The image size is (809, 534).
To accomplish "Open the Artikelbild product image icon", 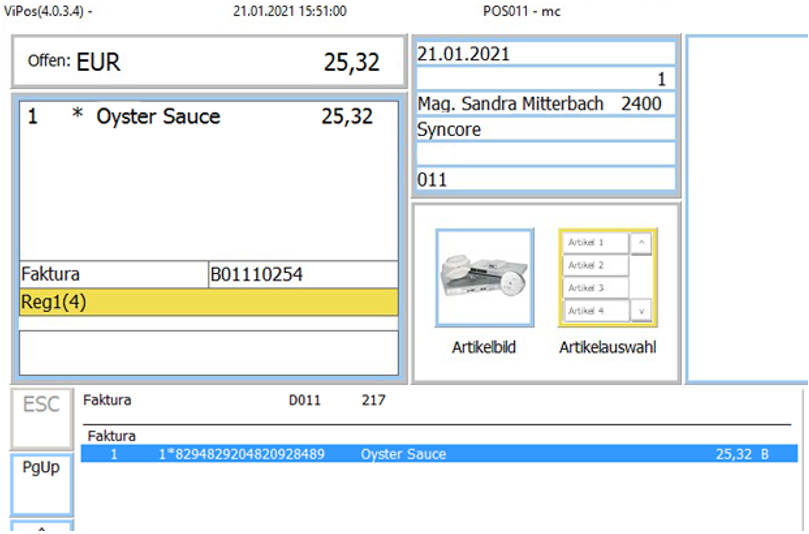I will pos(484,278).
